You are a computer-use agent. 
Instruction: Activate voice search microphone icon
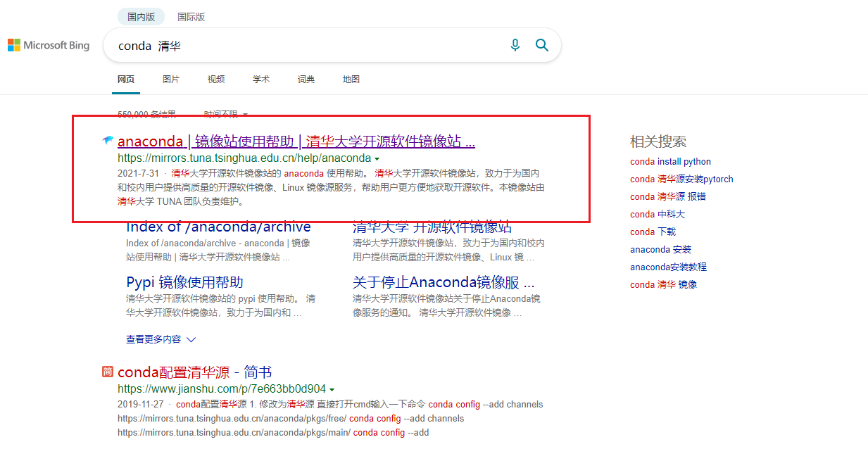[515, 45]
